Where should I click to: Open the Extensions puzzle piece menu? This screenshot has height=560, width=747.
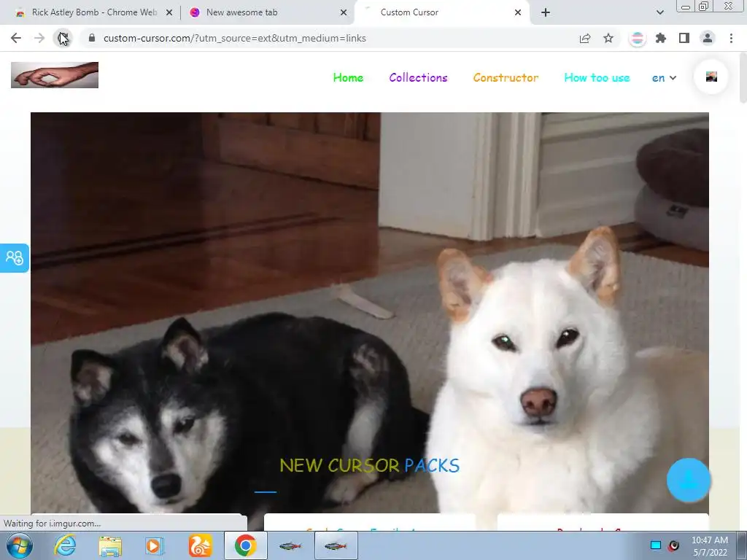(661, 38)
